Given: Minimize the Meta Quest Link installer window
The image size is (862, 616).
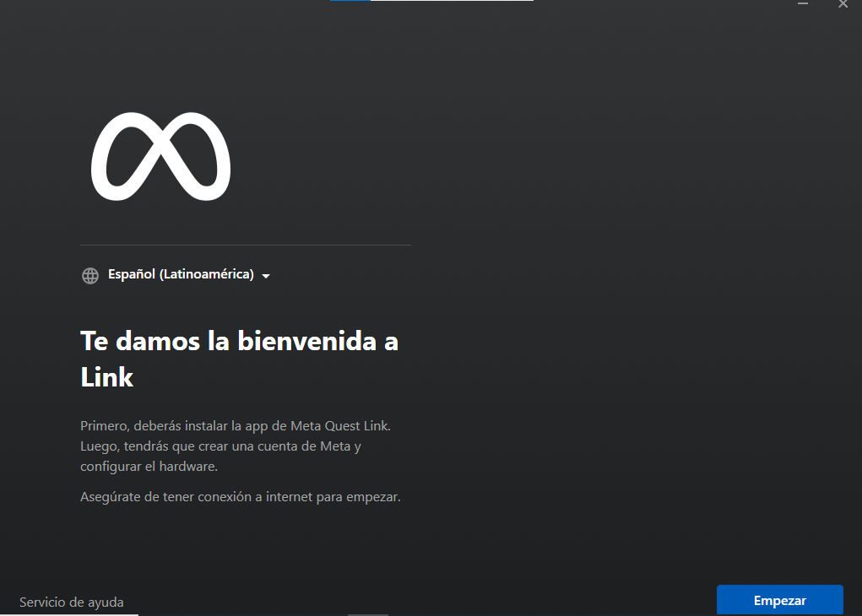Looking at the screenshot, I should (803, 4).
